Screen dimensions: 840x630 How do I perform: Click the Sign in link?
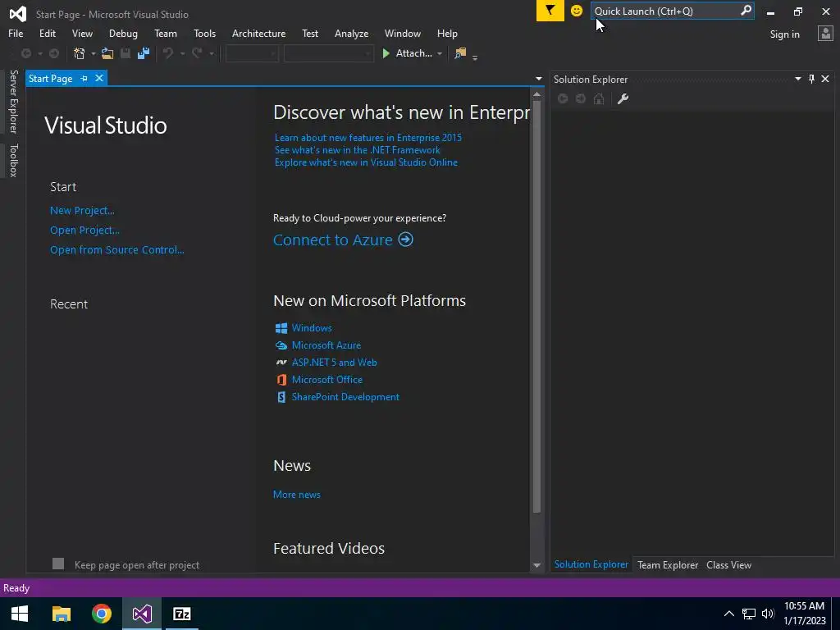click(x=784, y=34)
